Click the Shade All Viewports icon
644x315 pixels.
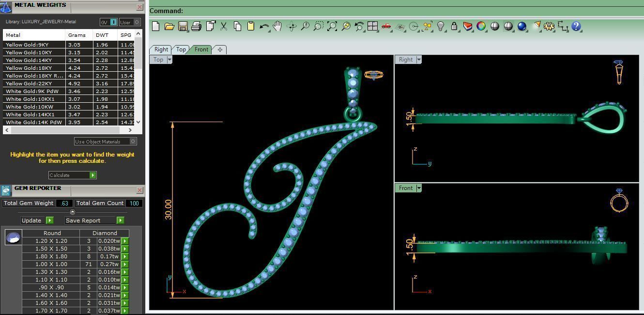508,26
